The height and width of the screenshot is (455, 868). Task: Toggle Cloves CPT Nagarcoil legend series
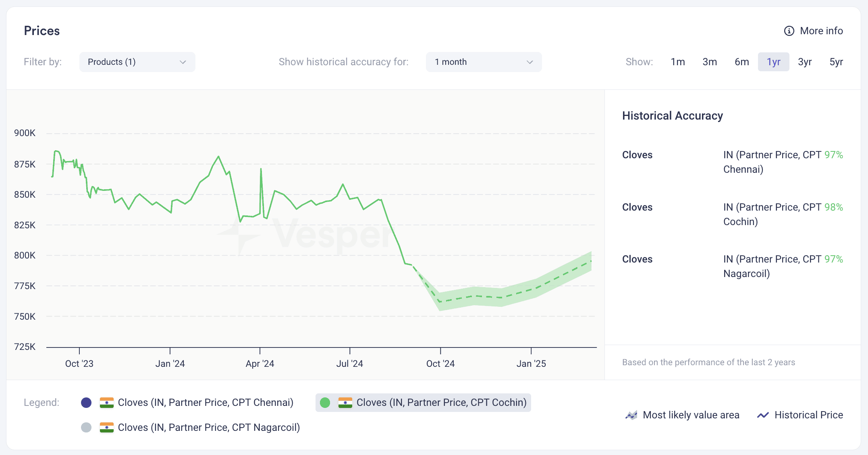tap(190, 428)
